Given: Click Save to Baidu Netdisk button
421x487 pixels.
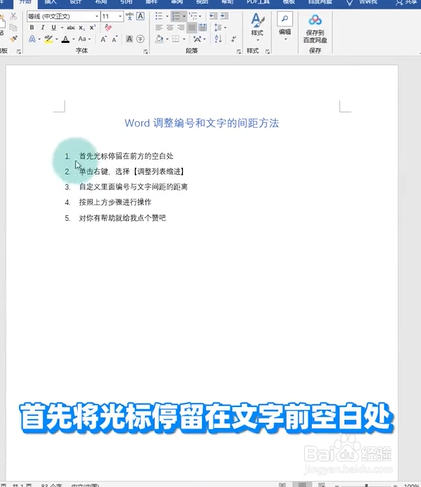Looking at the screenshot, I should (315, 29).
